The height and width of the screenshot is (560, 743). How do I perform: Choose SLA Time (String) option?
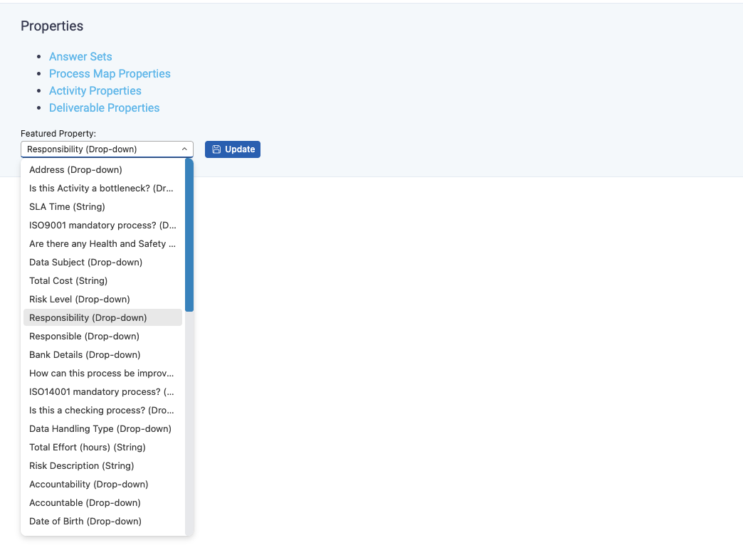[x=102, y=206]
